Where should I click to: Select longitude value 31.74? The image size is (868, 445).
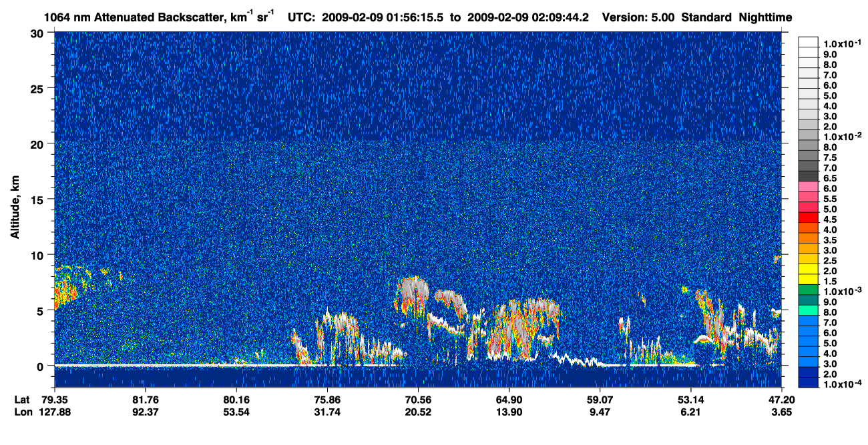pyautogui.click(x=327, y=412)
